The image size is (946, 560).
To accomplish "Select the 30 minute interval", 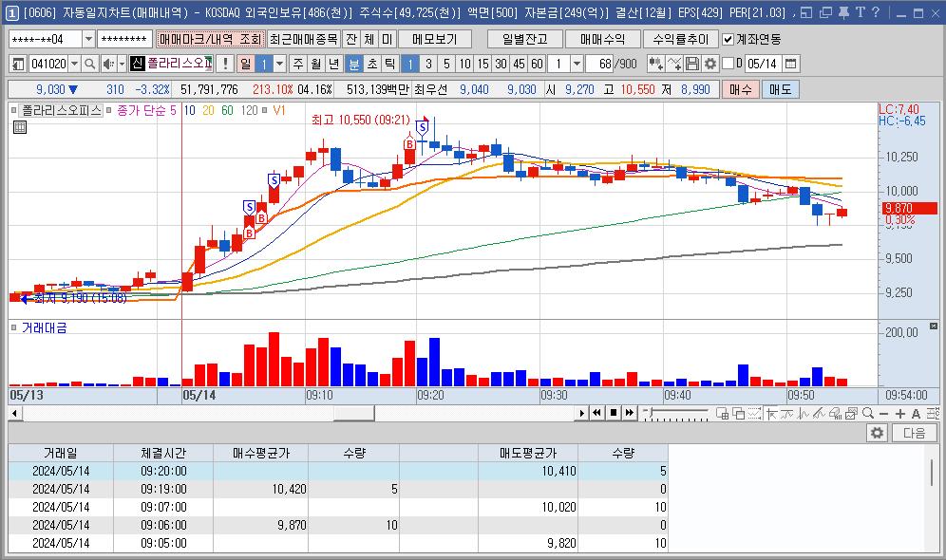I will (501, 64).
